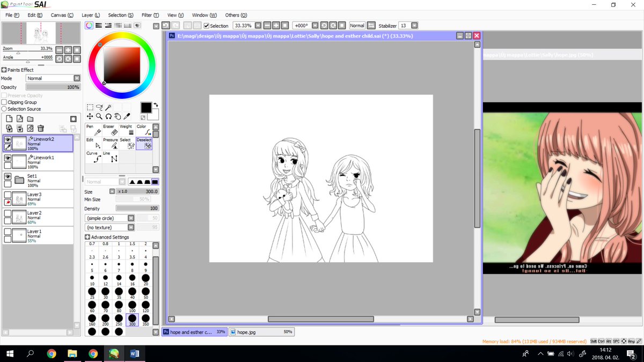The width and height of the screenshot is (644, 362).
Task: Click the Normal display mode button in toolbar
Action: pyautogui.click(x=357, y=25)
